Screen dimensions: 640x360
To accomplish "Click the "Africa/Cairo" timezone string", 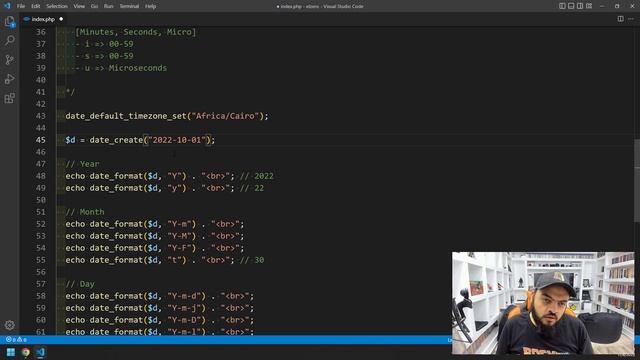I will 225,116.
